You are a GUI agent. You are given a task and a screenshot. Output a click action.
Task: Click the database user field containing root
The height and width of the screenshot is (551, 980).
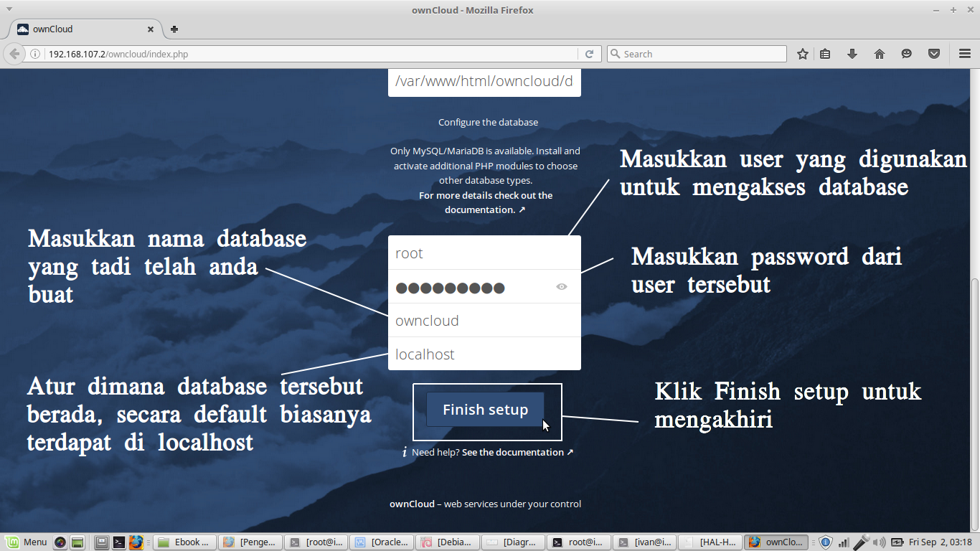[x=484, y=253]
